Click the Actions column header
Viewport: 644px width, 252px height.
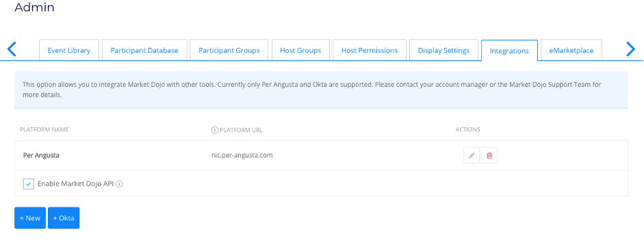tap(468, 129)
